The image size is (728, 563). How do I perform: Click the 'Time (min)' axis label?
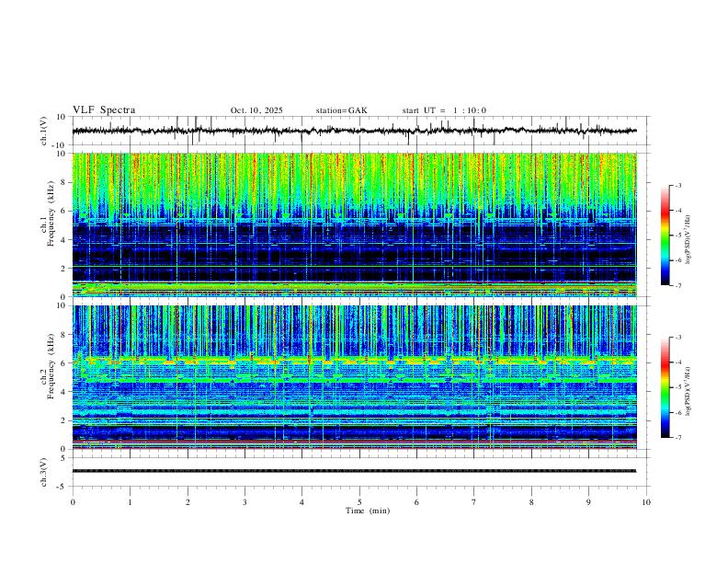368,511
